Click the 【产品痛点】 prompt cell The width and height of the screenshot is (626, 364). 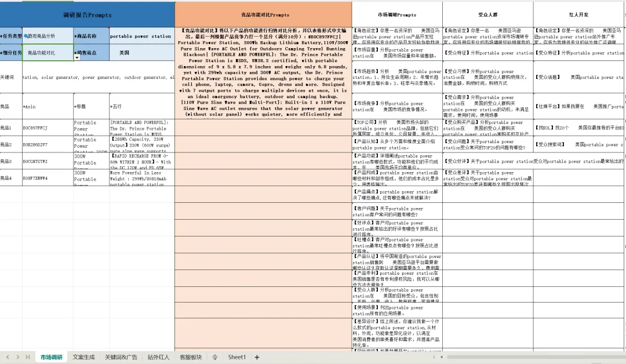(397, 195)
